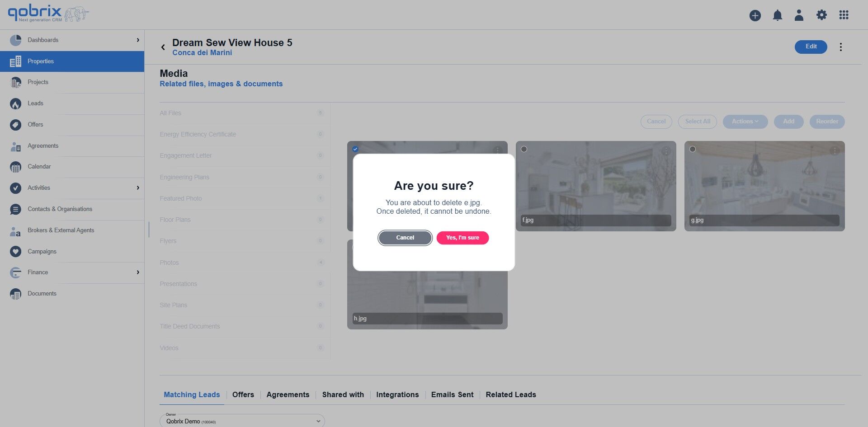Screen dimensions: 868x427
Task: Select the f.jpg image radio circle
Action: tap(524, 149)
